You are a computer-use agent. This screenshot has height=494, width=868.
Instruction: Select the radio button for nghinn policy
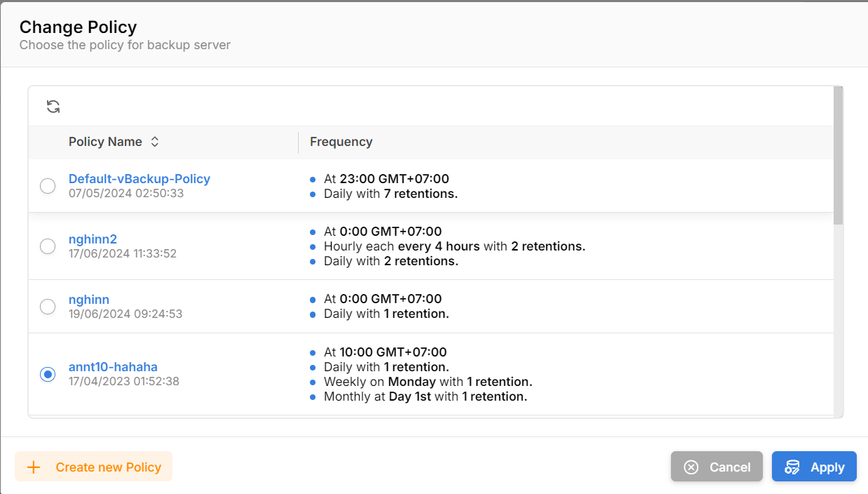(48, 307)
